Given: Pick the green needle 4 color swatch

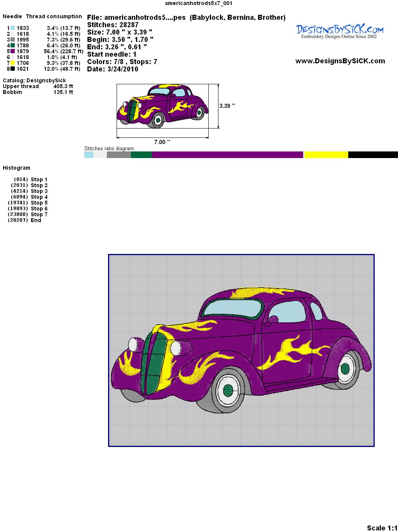Looking at the screenshot, I should pos(12,45).
